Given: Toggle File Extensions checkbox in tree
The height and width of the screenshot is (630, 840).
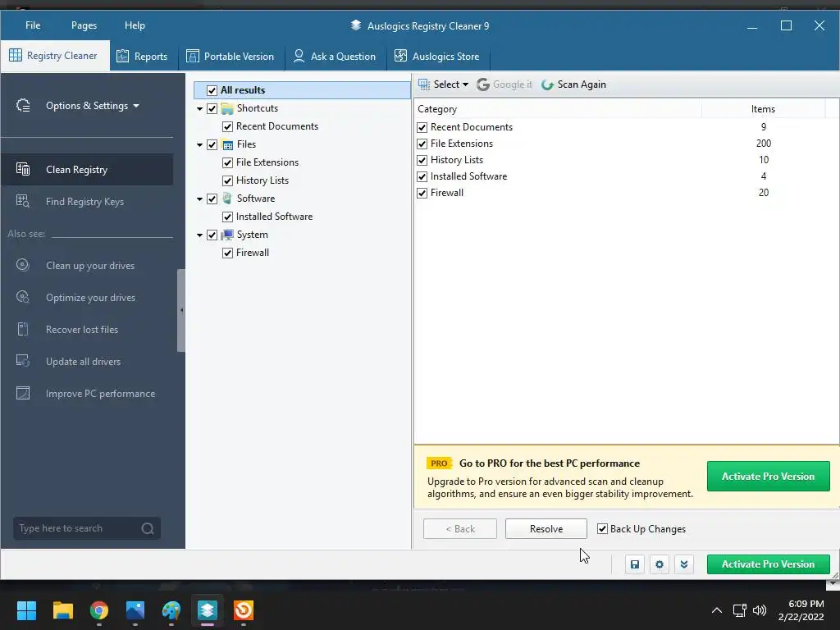Looking at the screenshot, I should [x=228, y=163].
